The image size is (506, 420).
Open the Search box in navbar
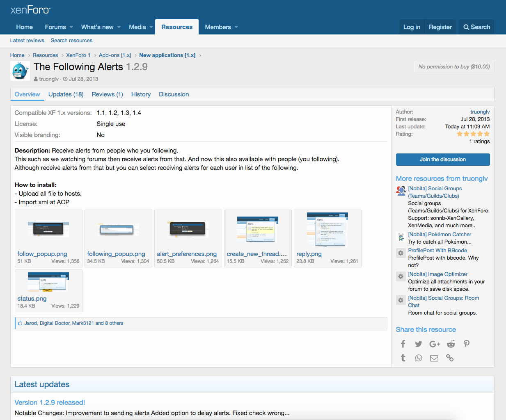pyautogui.click(x=476, y=27)
